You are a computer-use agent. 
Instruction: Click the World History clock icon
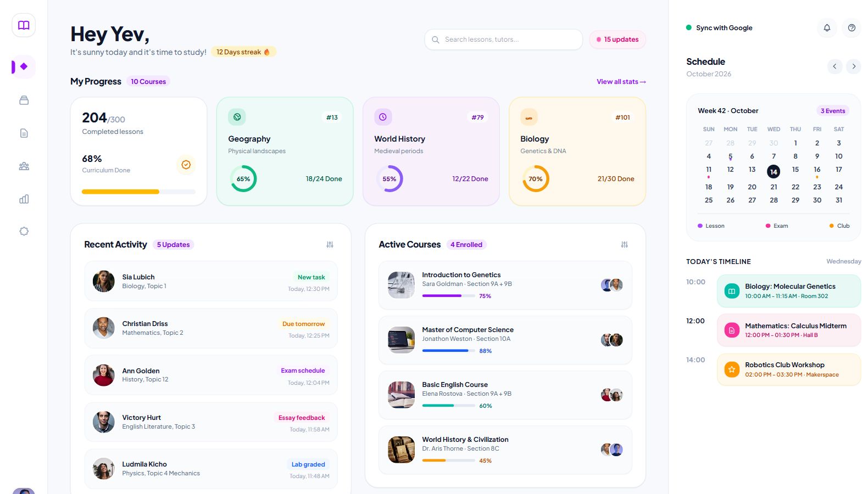click(x=383, y=117)
